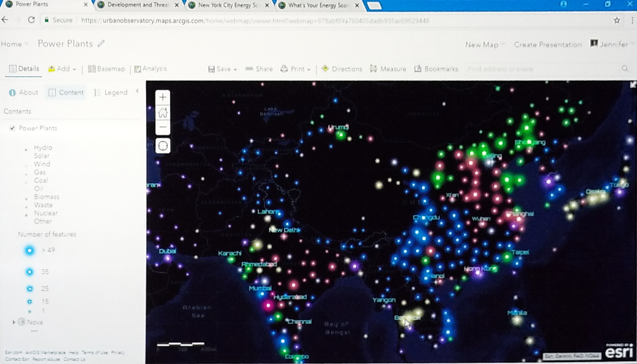Open more options dots below Nova layer
637x364 pixels.
click(34, 331)
